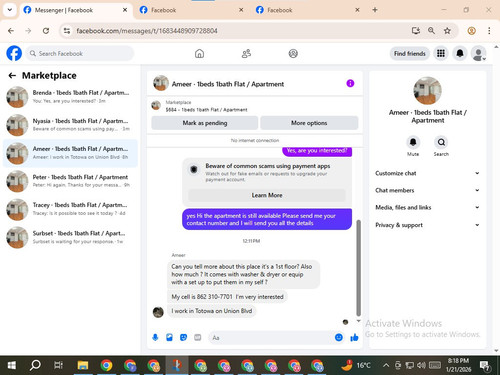Click the Facebook logo icon
This screenshot has height=375, width=500.
click(14, 53)
